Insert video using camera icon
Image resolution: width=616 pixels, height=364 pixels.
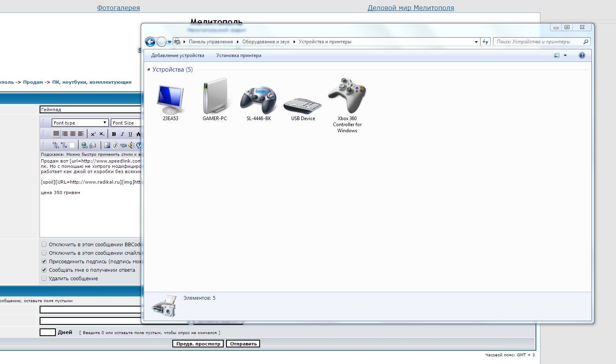123,145
